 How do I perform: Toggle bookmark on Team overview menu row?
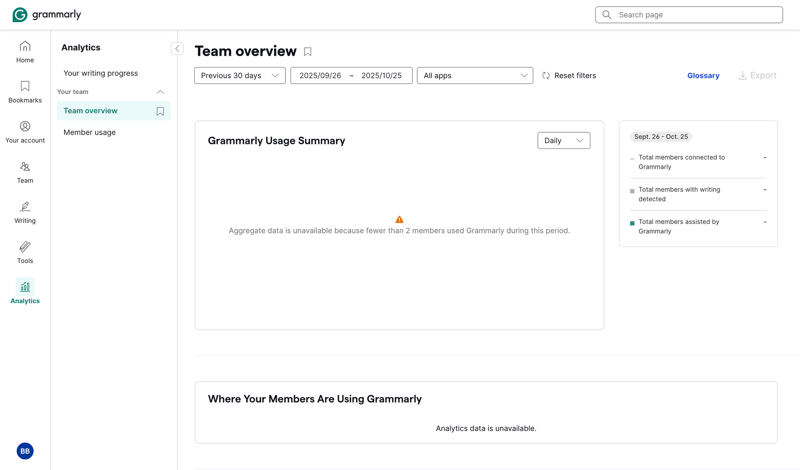point(160,111)
